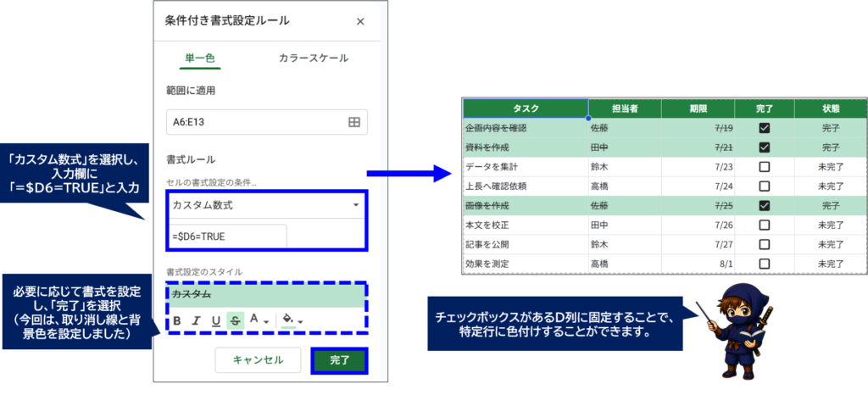Check the checkbox for 本文を校正

tap(765, 225)
